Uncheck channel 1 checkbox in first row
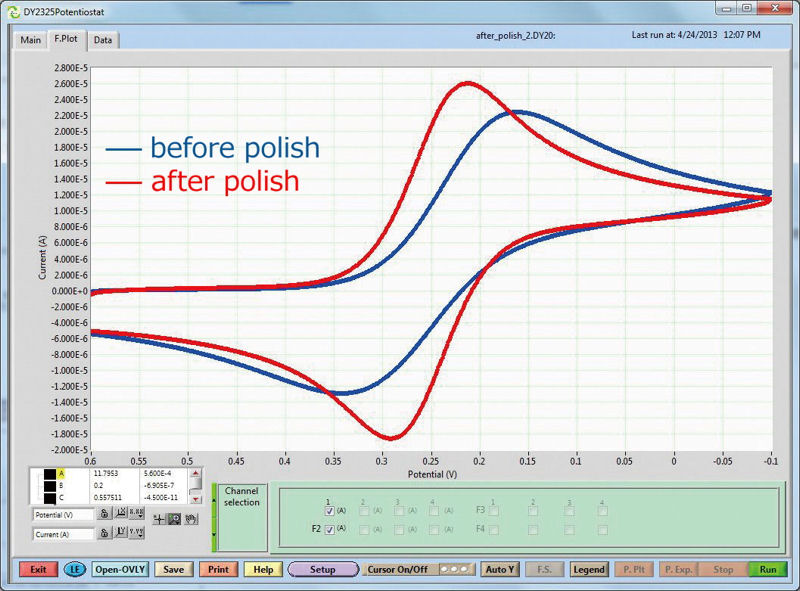Image resolution: width=800 pixels, height=591 pixels. [x=329, y=511]
